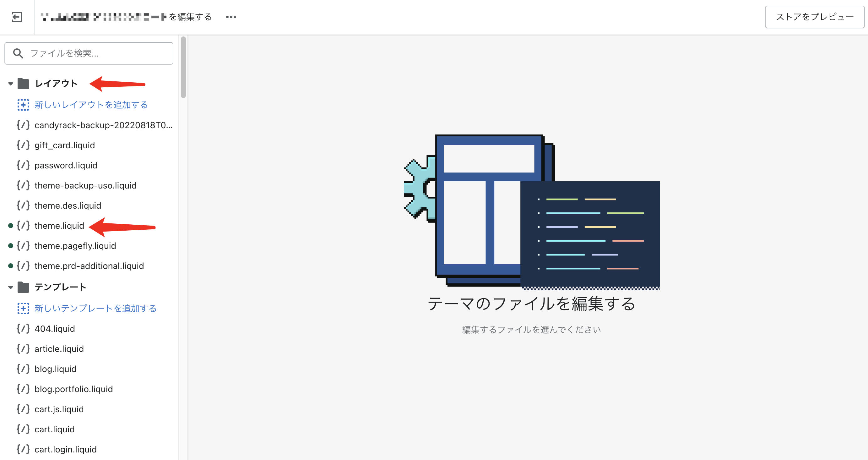Select the テンプレート folder icon
This screenshot has width=868, height=460.
tap(23, 287)
